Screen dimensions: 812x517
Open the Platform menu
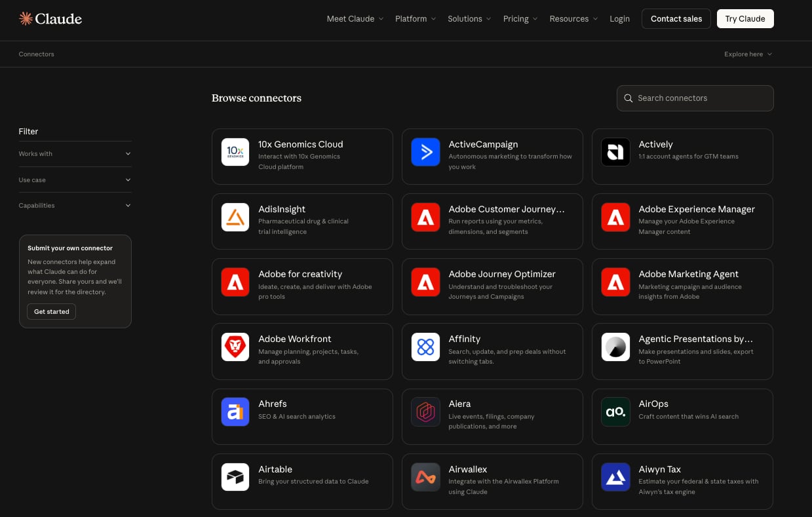pyautogui.click(x=416, y=18)
